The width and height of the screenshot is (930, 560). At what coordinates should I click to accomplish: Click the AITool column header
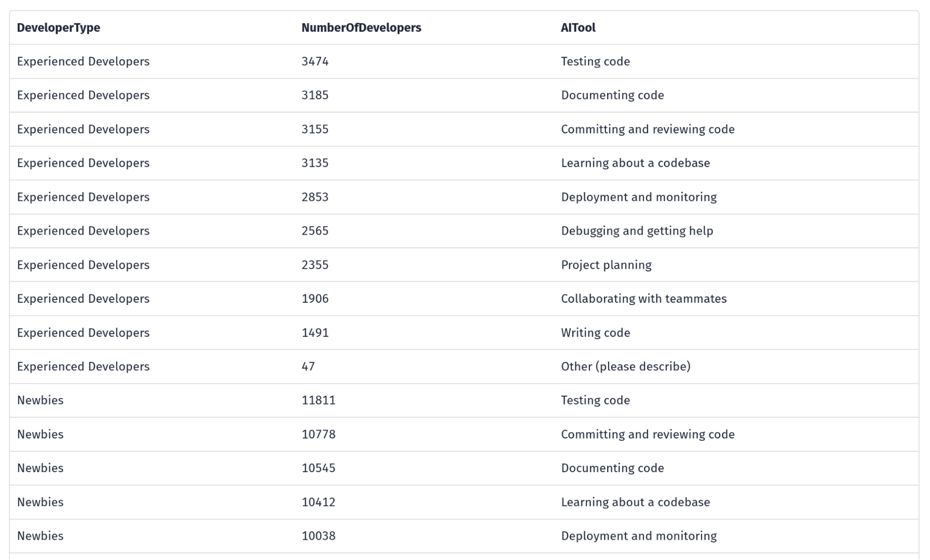[578, 28]
